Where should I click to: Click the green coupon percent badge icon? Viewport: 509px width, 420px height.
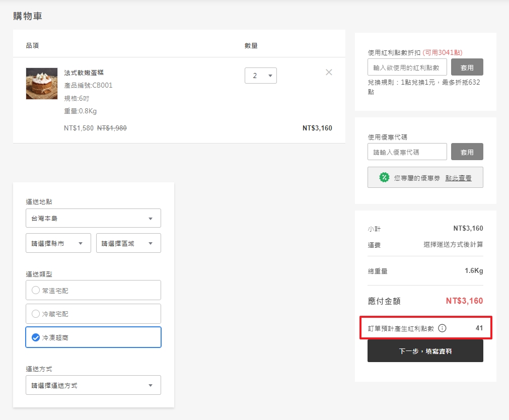click(x=383, y=177)
